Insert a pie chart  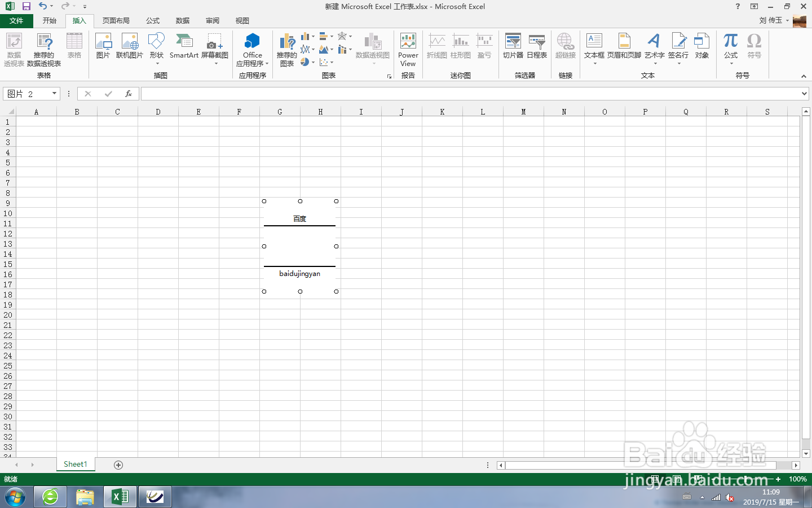(x=305, y=62)
